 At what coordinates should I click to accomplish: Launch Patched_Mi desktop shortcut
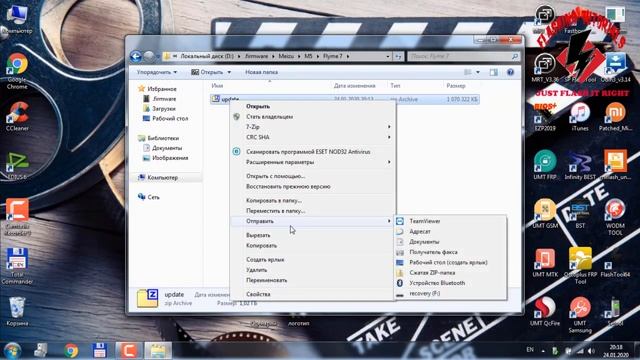pos(615,117)
